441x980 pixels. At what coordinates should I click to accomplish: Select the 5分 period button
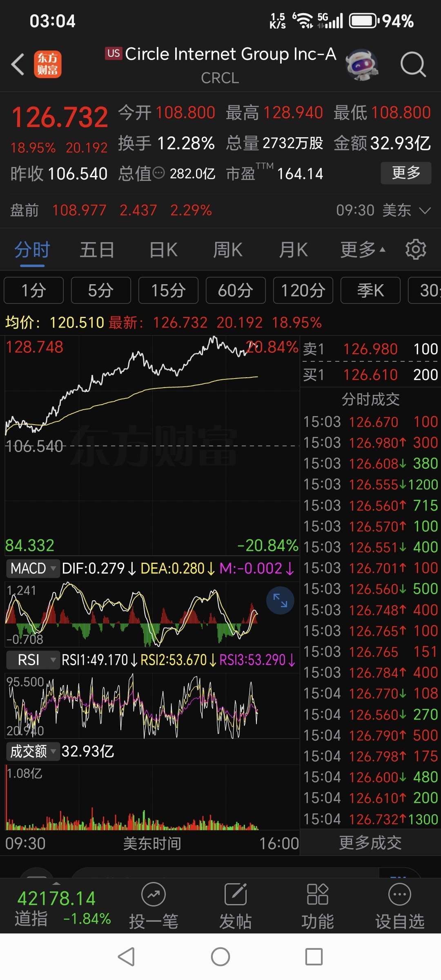(101, 290)
